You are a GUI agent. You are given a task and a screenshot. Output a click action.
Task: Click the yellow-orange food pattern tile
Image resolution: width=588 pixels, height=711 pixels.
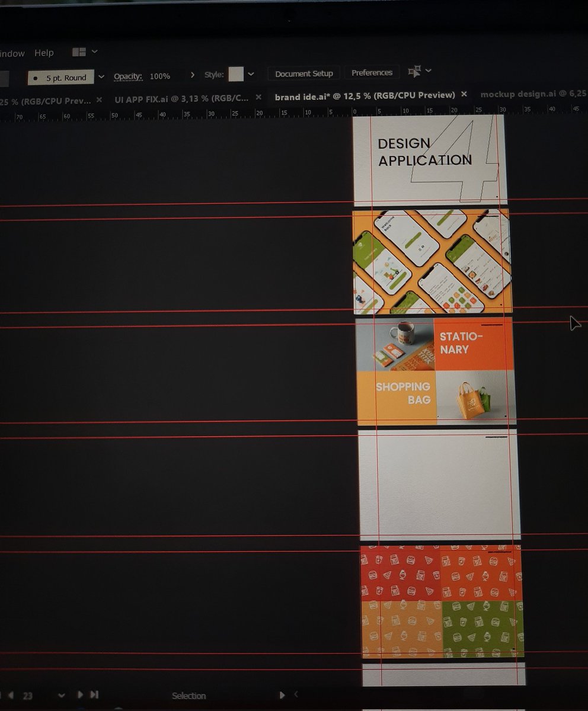click(x=402, y=629)
